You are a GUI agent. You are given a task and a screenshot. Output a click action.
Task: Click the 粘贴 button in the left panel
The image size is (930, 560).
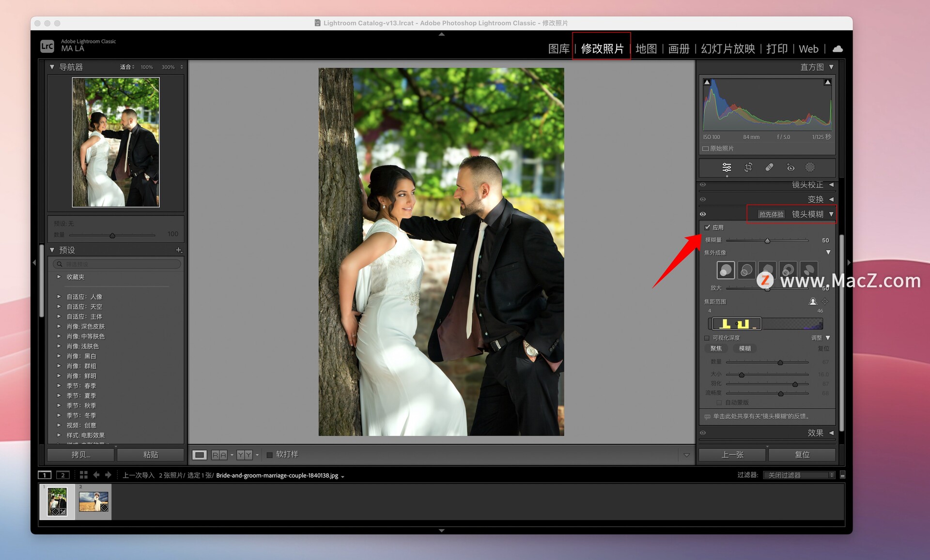point(150,454)
